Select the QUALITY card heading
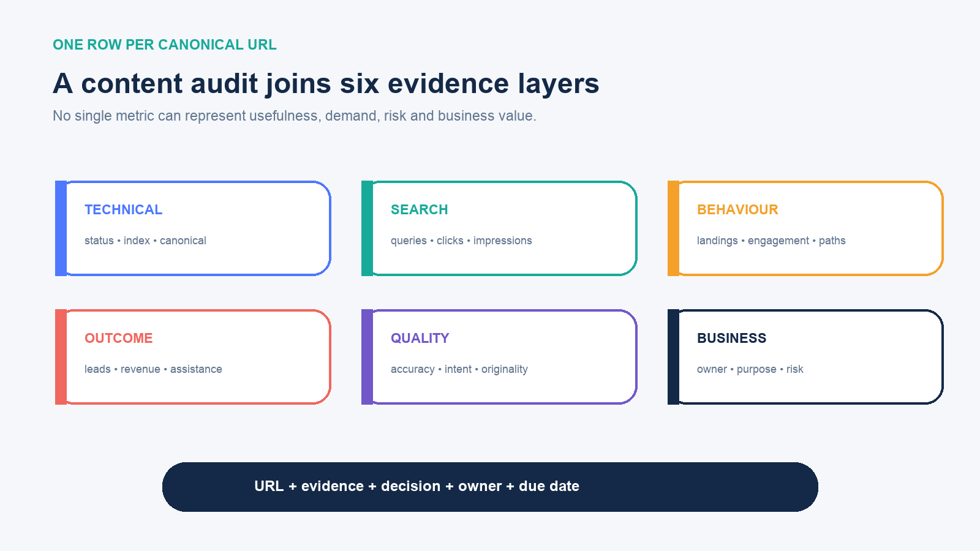980x551 pixels. point(420,338)
